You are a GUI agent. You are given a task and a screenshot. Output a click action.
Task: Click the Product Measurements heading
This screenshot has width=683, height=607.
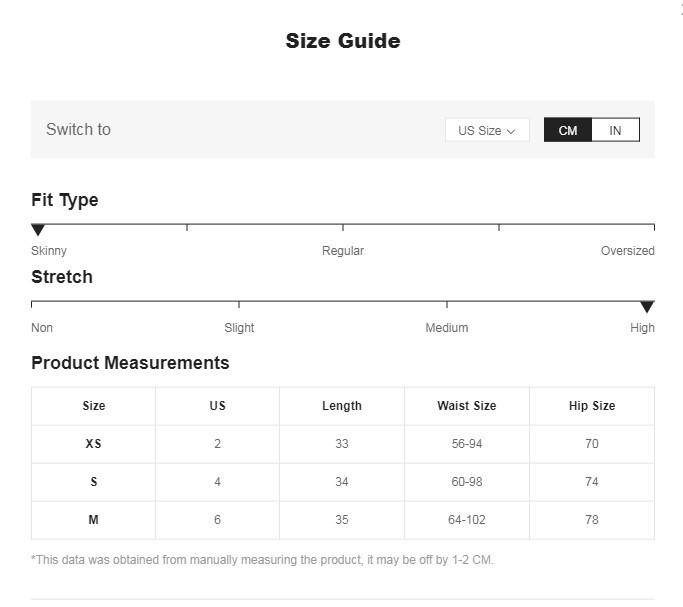130,363
